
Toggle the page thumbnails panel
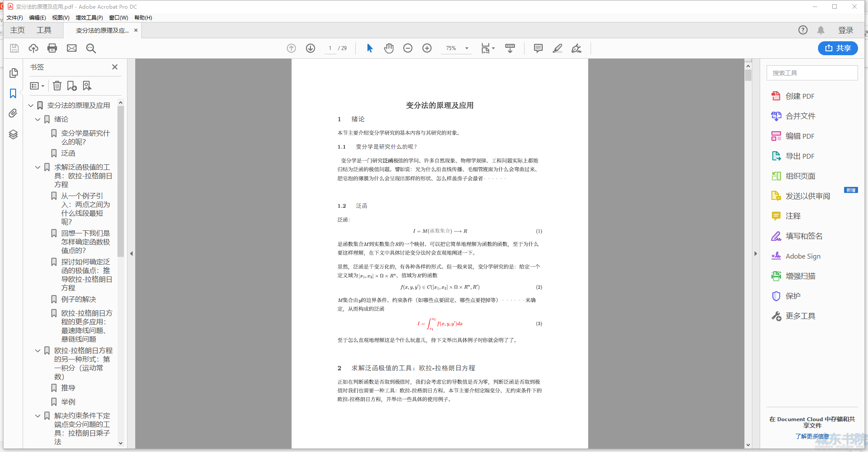pos(13,73)
